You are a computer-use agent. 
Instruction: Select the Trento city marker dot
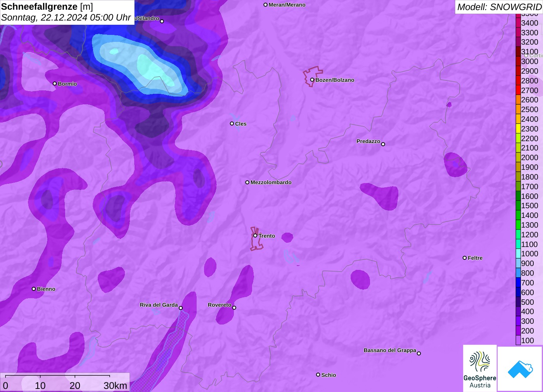255,235
